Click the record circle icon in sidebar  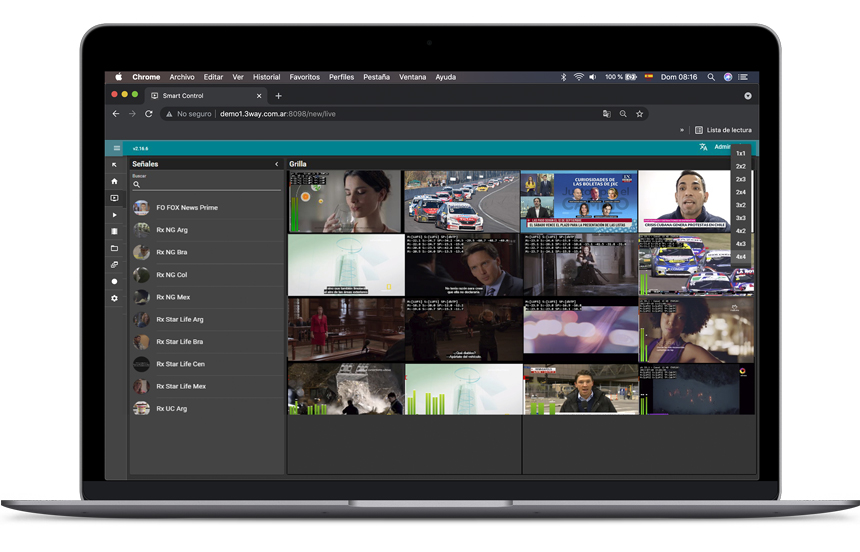(114, 282)
